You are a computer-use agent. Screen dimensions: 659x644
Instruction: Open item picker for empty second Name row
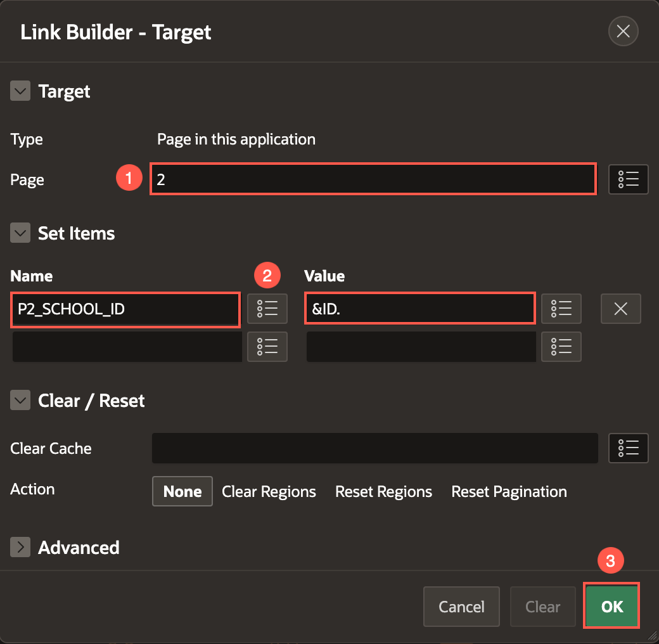click(x=267, y=347)
